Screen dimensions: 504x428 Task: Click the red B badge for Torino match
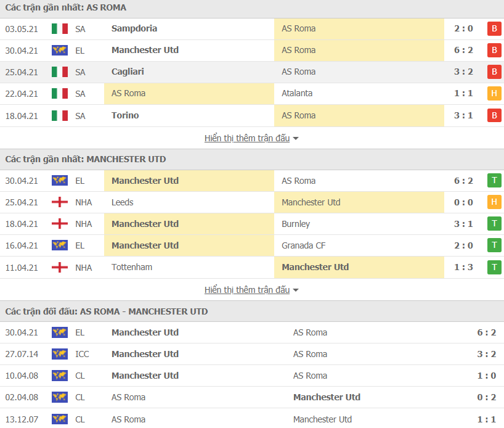(x=493, y=115)
